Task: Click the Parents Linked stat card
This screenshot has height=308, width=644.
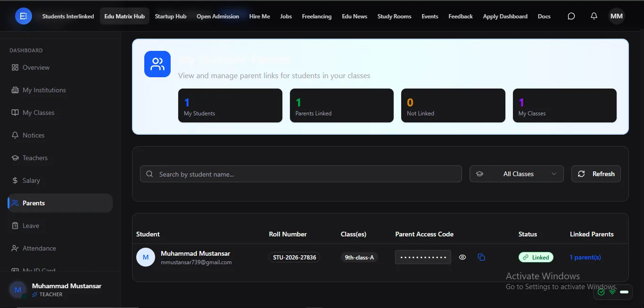Action: (342, 105)
